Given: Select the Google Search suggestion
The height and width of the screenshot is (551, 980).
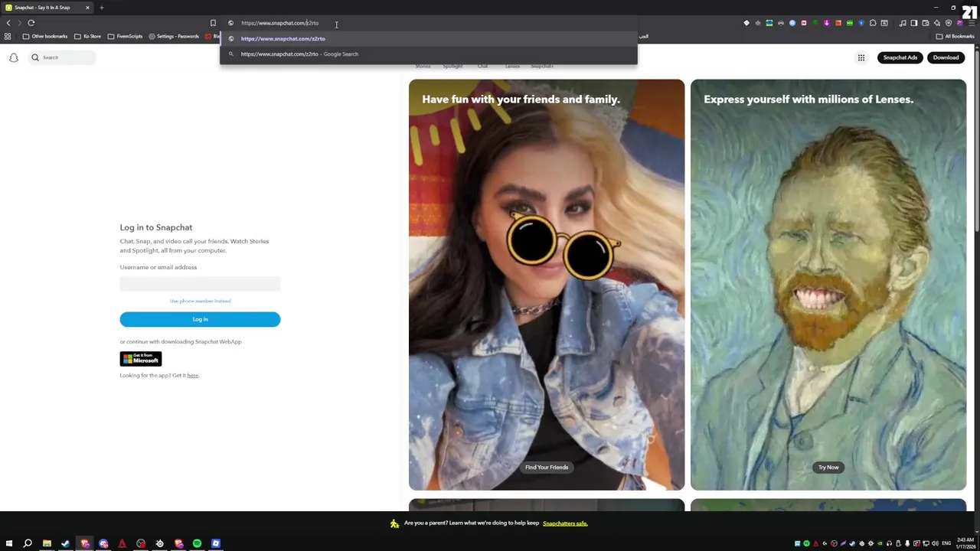Looking at the screenshot, I should click(429, 54).
